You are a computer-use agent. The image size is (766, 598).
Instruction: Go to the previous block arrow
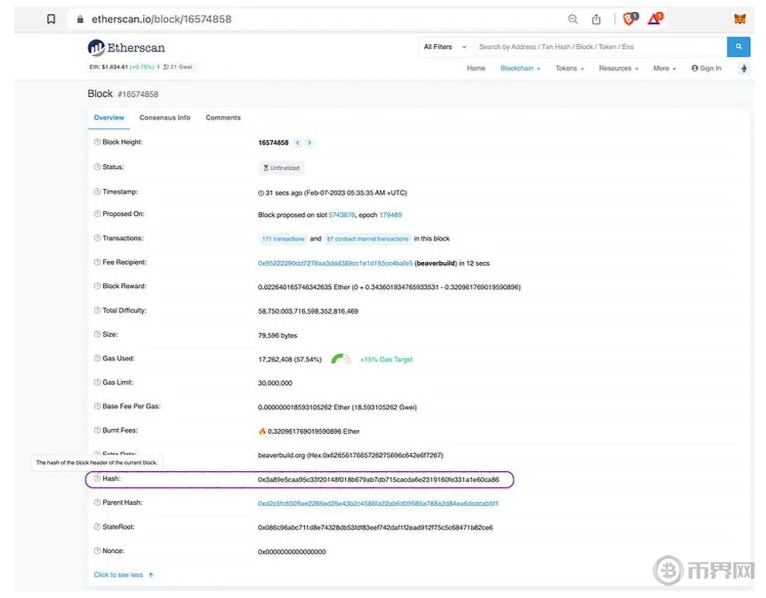pos(298,143)
